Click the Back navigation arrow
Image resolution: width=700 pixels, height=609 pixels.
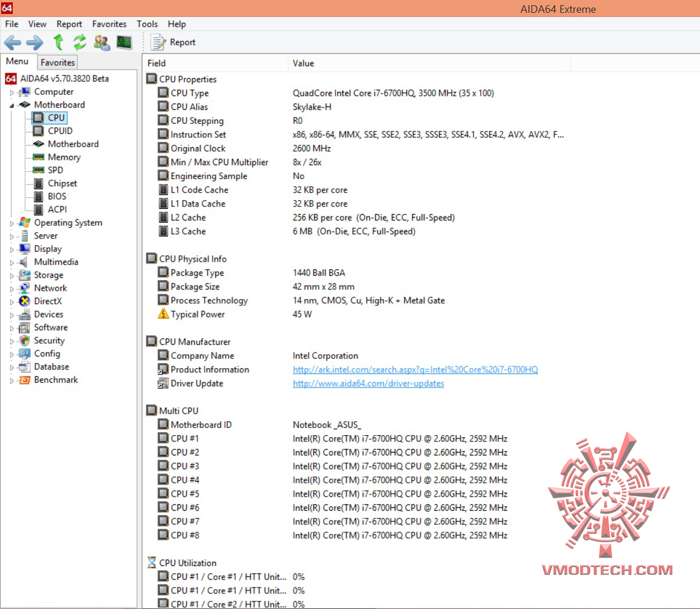click(x=12, y=42)
